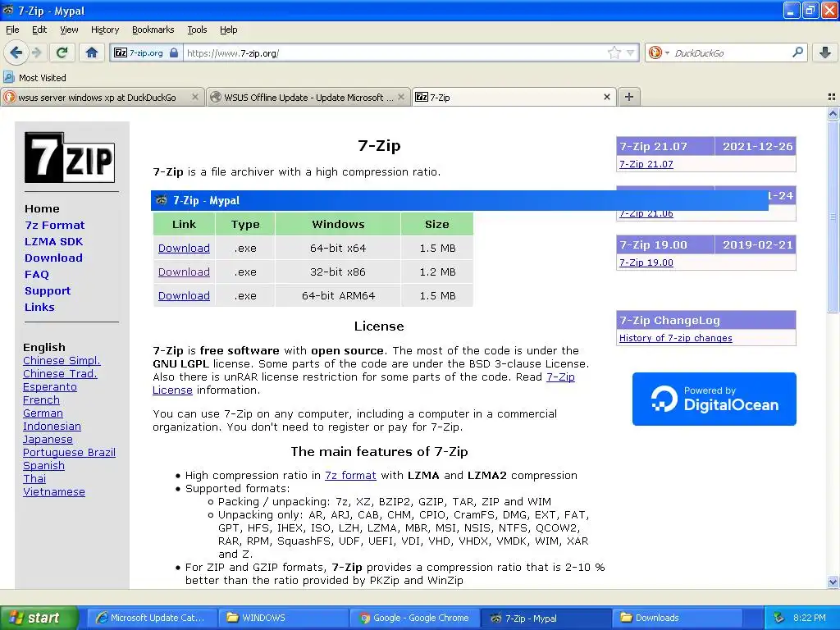Click the Forward arrow button

(37, 52)
